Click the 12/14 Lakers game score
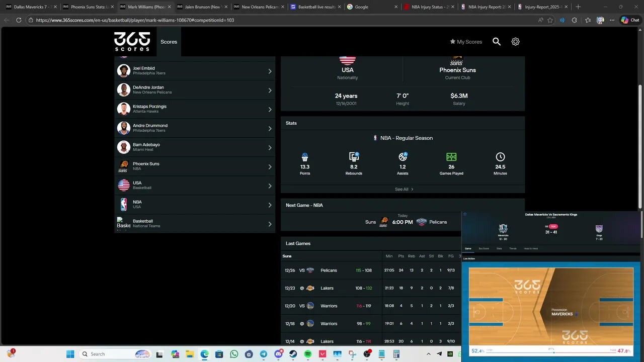This screenshot has height=362, width=644. point(363,341)
